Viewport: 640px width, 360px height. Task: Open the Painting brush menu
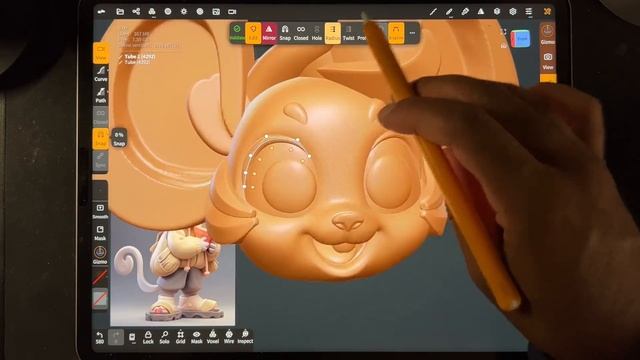[449, 12]
